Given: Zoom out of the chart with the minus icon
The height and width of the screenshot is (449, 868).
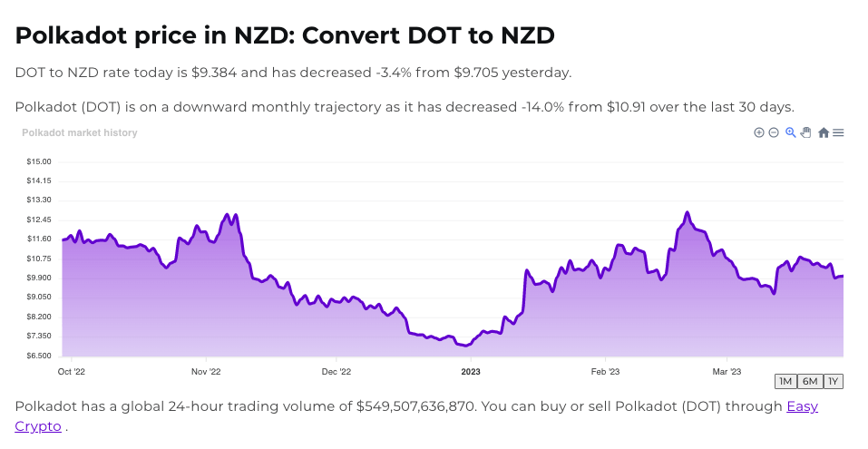Looking at the screenshot, I should [774, 132].
